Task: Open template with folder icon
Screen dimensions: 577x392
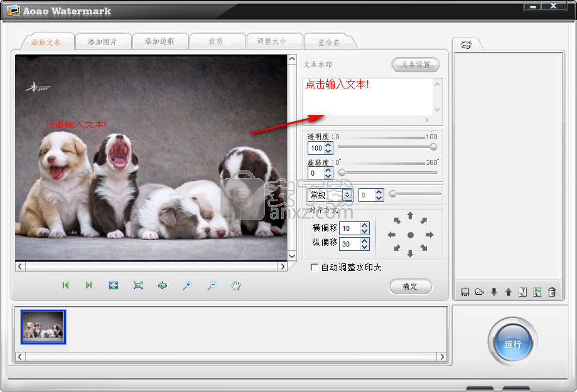Action: pos(480,292)
